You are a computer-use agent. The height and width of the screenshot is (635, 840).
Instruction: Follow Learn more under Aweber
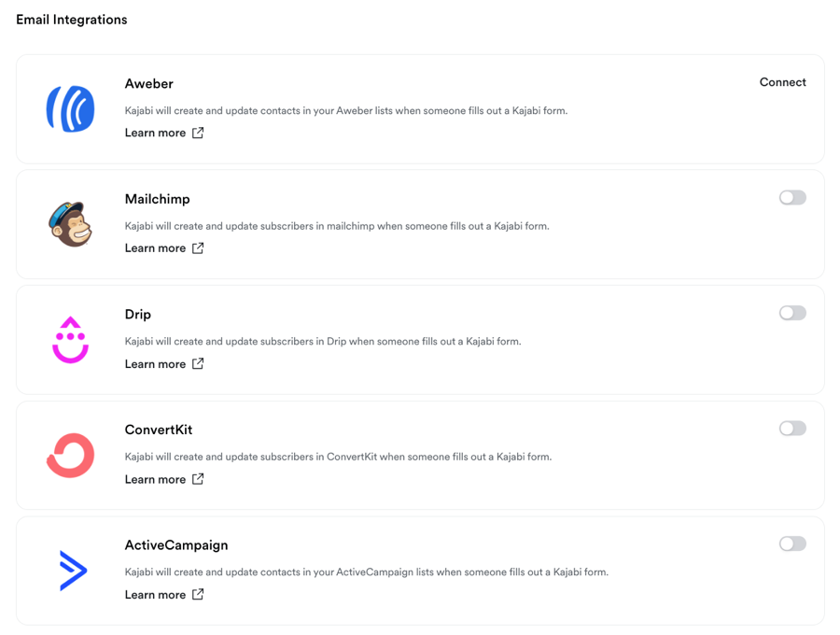pyautogui.click(x=155, y=133)
